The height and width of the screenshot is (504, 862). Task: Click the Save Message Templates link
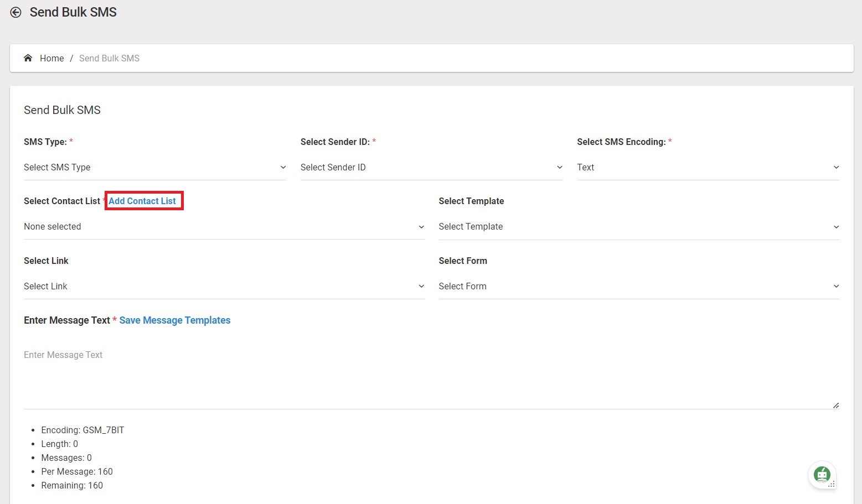[175, 320]
